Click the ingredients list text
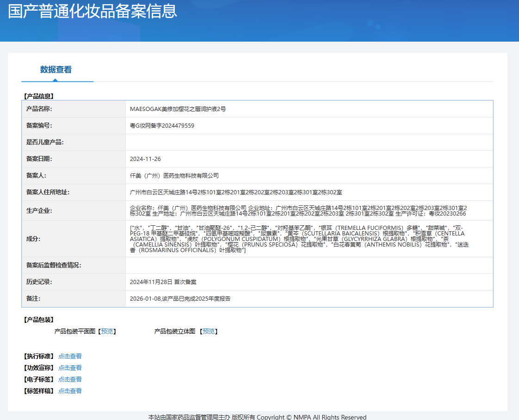519x420 pixels. click(x=299, y=239)
